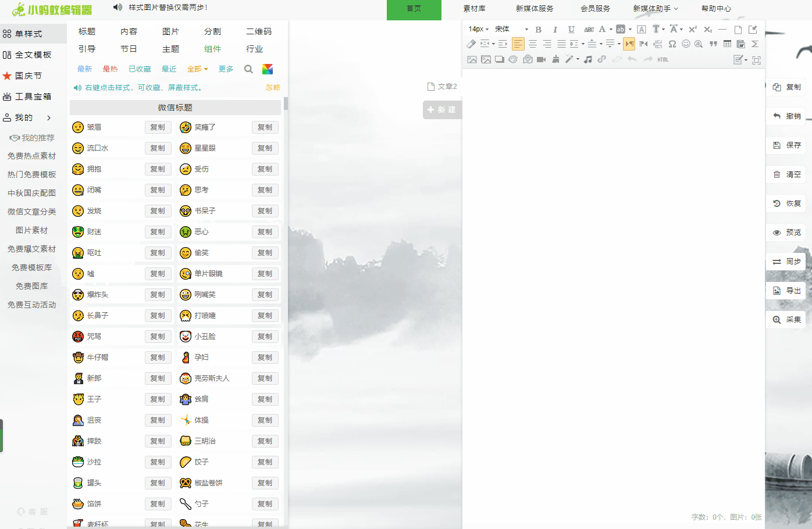Insert special character omega symbol
The width and height of the screenshot is (812, 529).
[672, 44]
